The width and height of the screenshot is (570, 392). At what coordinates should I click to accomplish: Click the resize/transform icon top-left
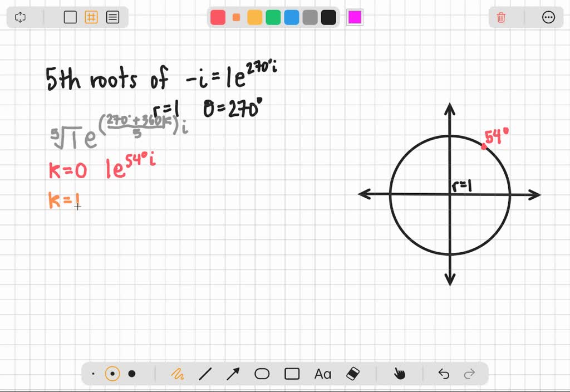click(20, 17)
